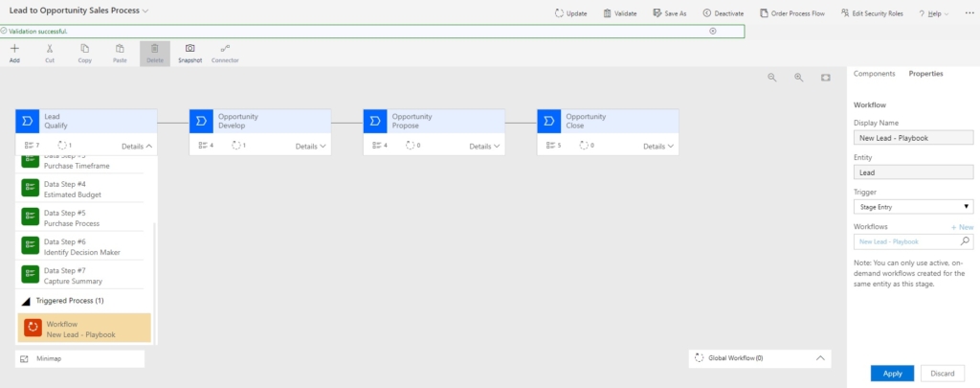The width and height of the screenshot is (980, 388).
Task: Select the Opportunity Develop stage icon
Action: (201, 122)
